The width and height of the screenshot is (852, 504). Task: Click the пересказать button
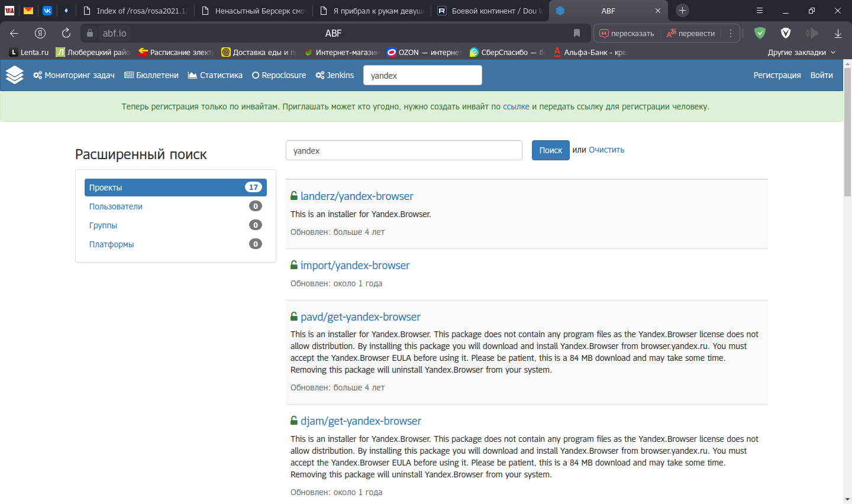coord(627,33)
